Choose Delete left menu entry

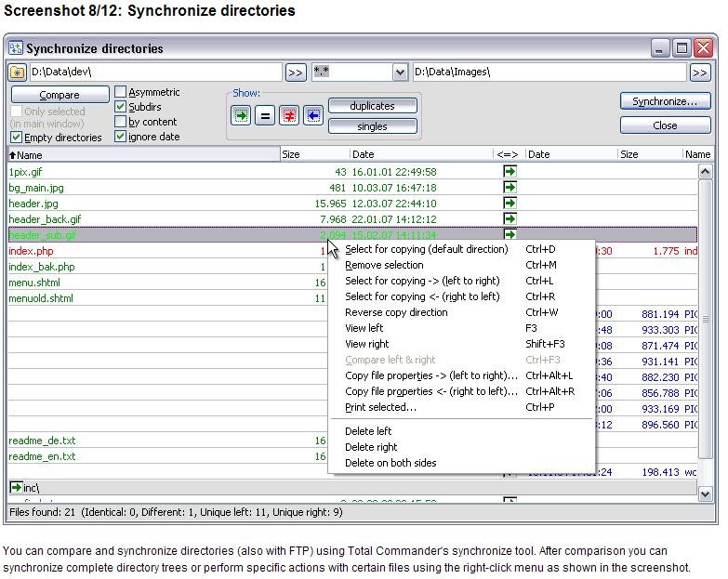click(461, 431)
